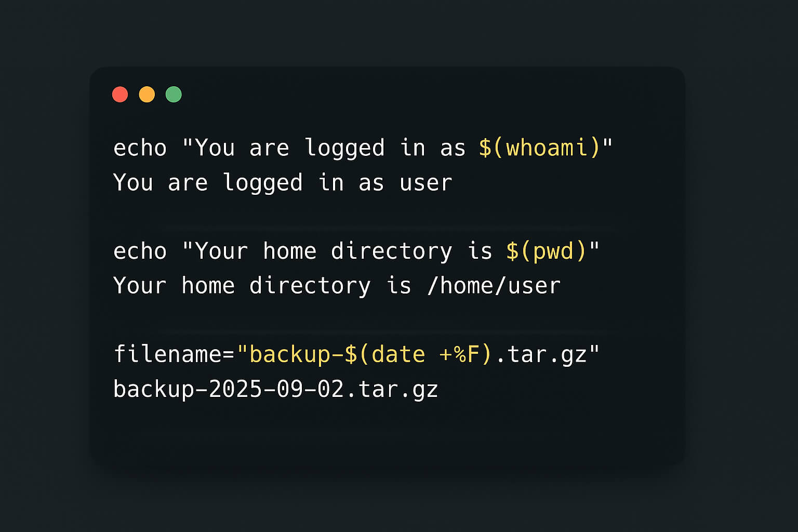
Task: Click You at the start of the login output
Action: pyautogui.click(x=134, y=183)
